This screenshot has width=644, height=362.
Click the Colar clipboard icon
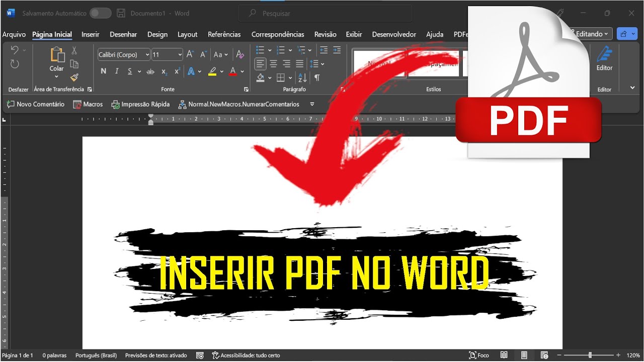point(57,55)
